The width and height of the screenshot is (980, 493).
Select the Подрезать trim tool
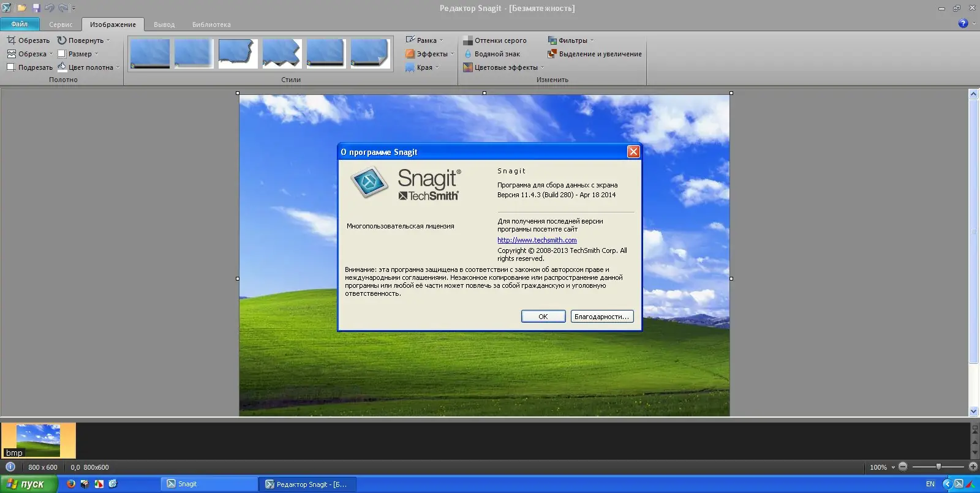[29, 67]
